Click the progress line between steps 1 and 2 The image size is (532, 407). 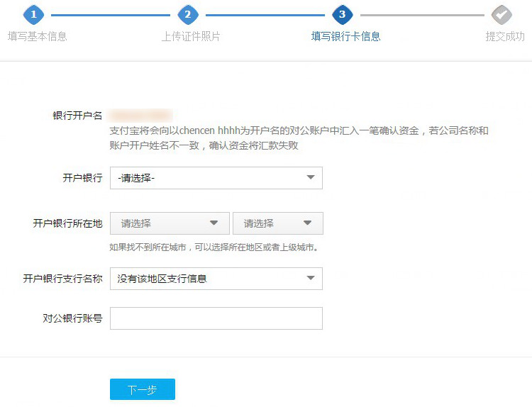(111, 14)
